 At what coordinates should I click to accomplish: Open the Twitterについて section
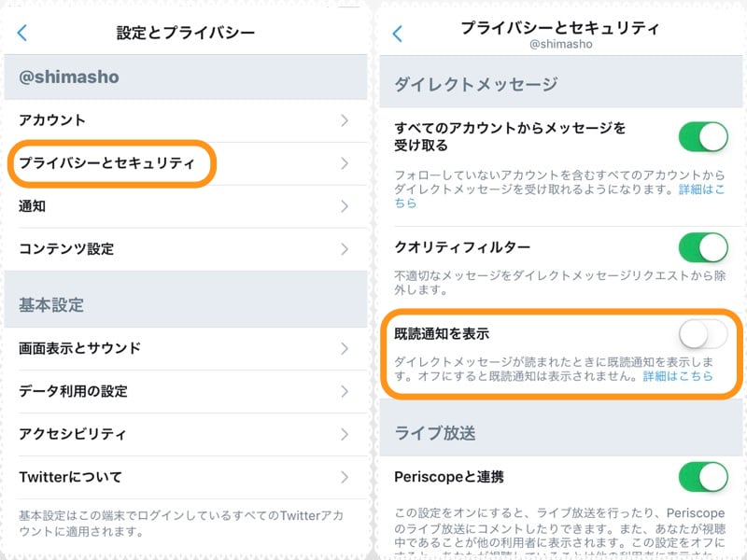coord(112,477)
